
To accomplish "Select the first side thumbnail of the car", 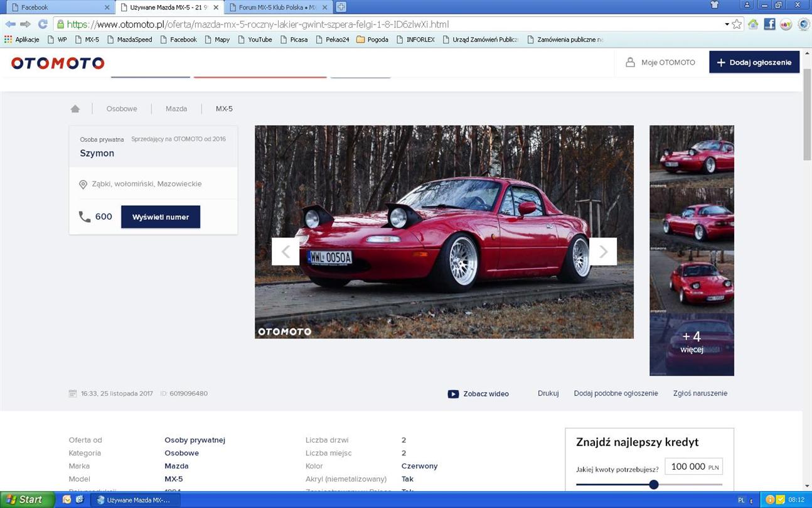I will (692, 156).
